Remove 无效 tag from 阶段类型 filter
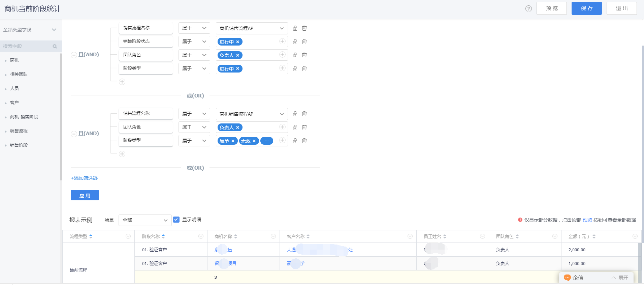The image size is (644, 285). 254,141
